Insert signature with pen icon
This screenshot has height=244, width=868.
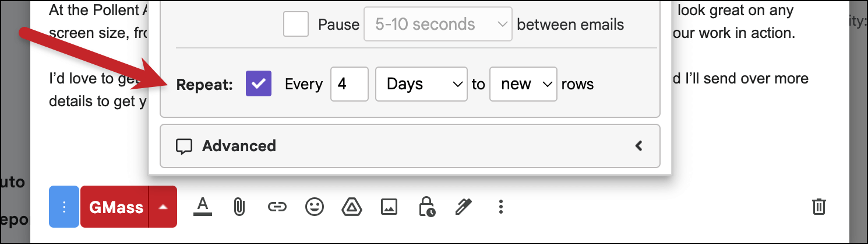click(x=464, y=207)
